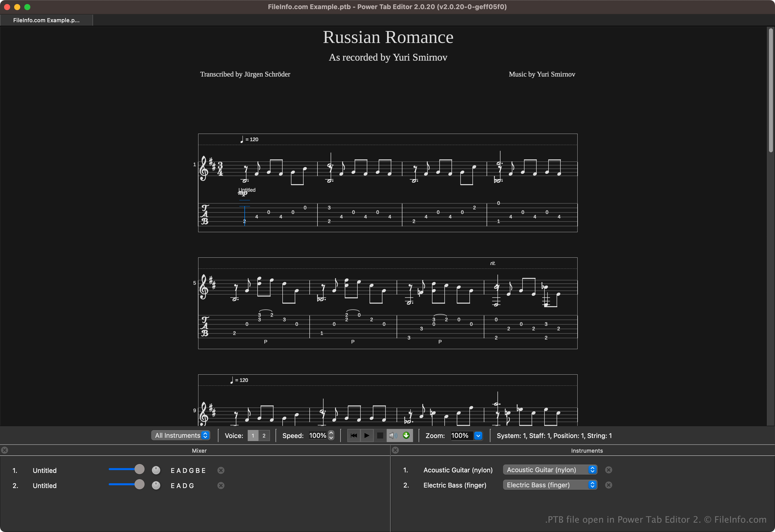
Task: Switch to the FileInfo.com Example document tab
Action: click(x=46, y=20)
